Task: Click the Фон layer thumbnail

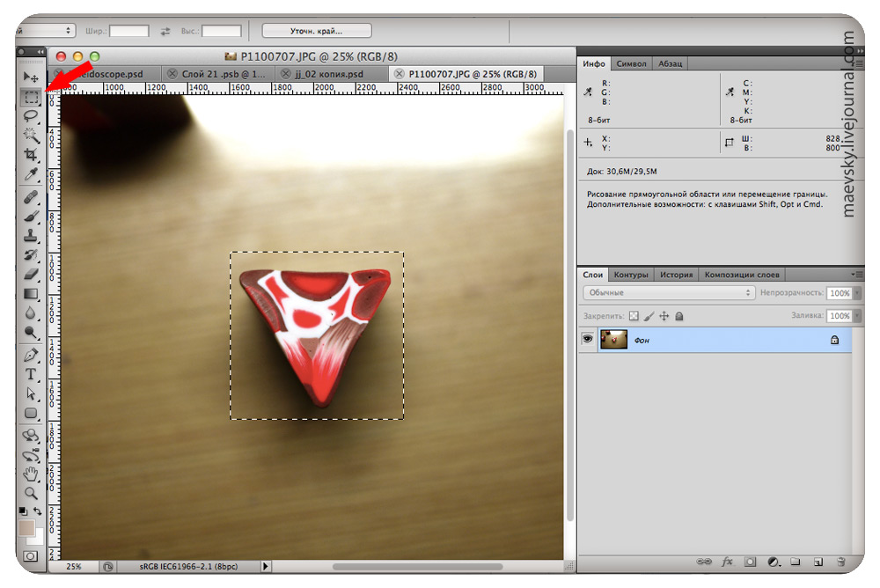Action: click(x=613, y=340)
